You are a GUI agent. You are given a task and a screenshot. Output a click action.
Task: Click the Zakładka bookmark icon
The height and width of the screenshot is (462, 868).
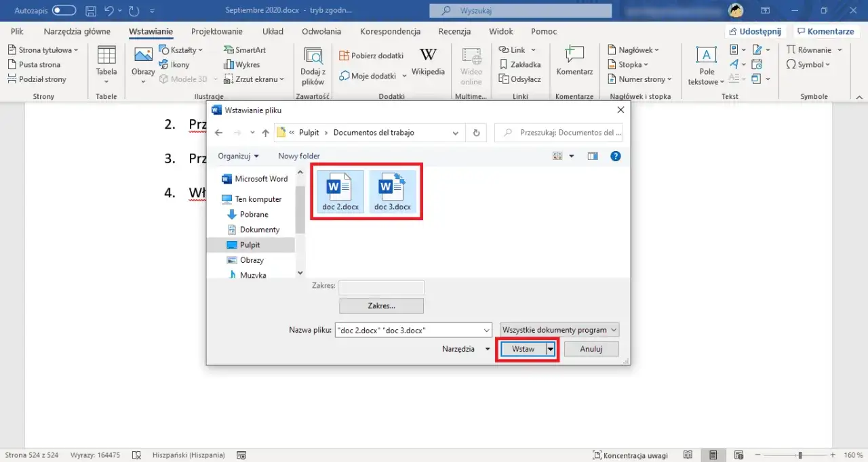tap(505, 64)
